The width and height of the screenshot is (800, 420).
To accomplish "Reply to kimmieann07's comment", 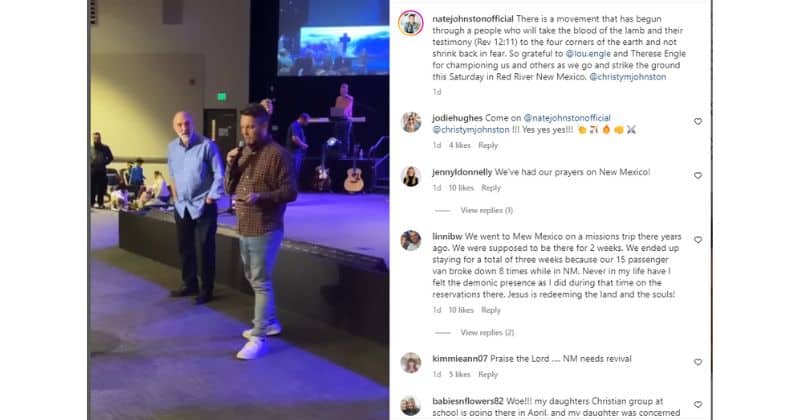I will click(x=488, y=375).
